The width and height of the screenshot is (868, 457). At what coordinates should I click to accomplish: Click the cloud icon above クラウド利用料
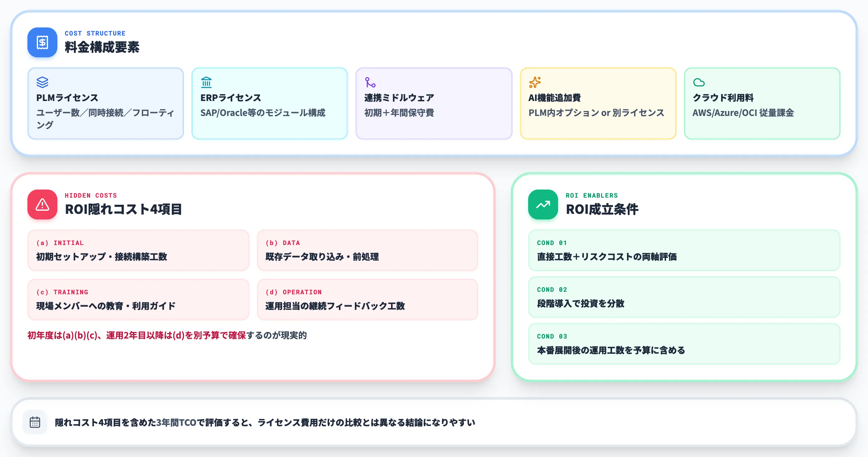(x=698, y=82)
